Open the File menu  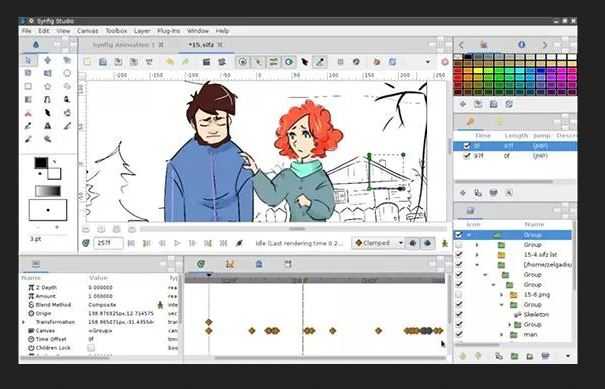pos(26,31)
